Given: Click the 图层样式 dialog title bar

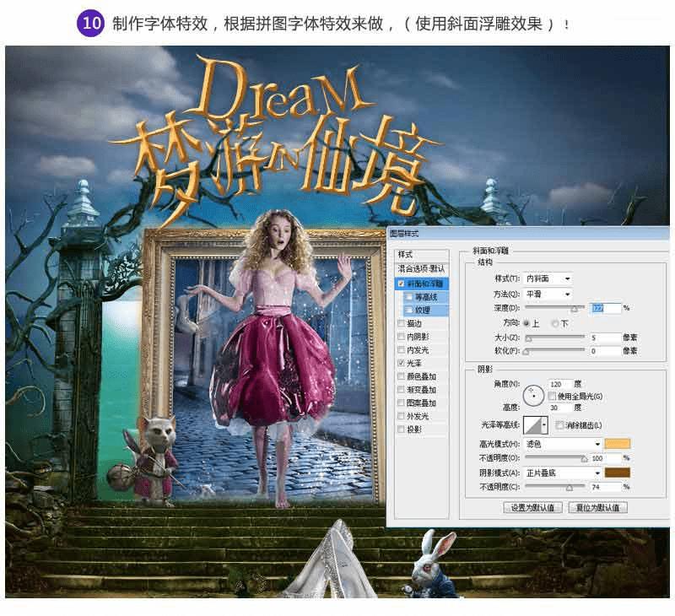Looking at the screenshot, I should pyautogui.click(x=528, y=234).
